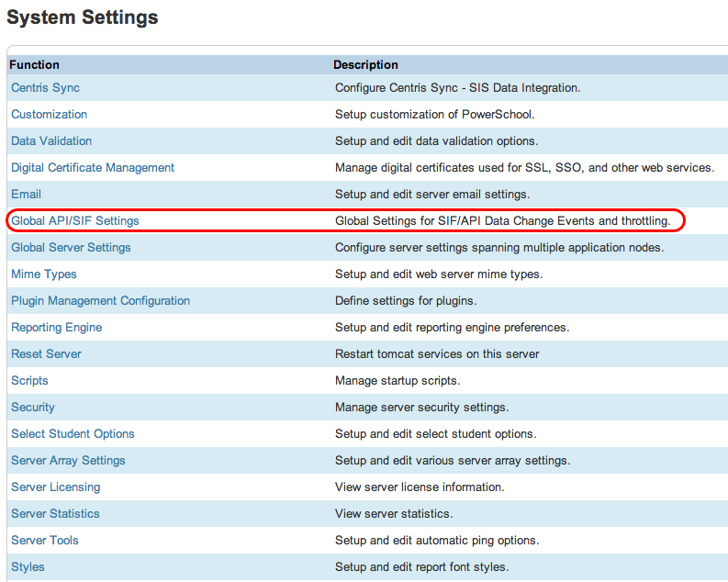
Task: View the Server Licensing page
Action: coord(55,487)
